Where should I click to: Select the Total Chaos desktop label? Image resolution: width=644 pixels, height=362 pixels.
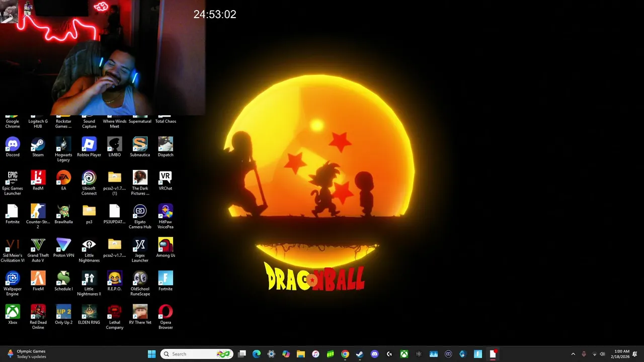pos(166,121)
